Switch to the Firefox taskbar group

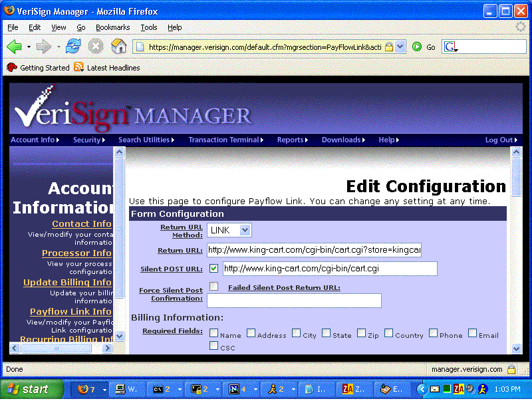pos(89,389)
